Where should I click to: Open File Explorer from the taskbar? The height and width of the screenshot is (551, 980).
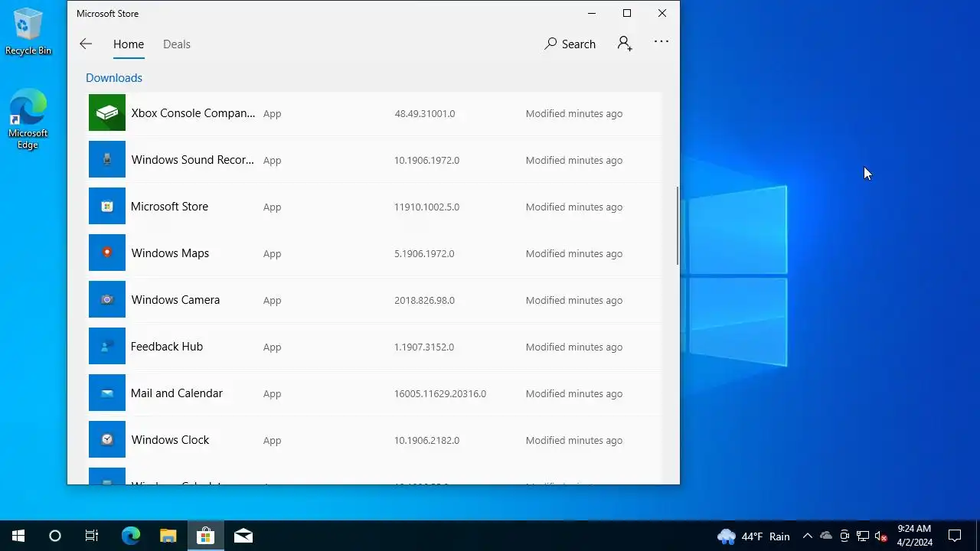point(168,536)
